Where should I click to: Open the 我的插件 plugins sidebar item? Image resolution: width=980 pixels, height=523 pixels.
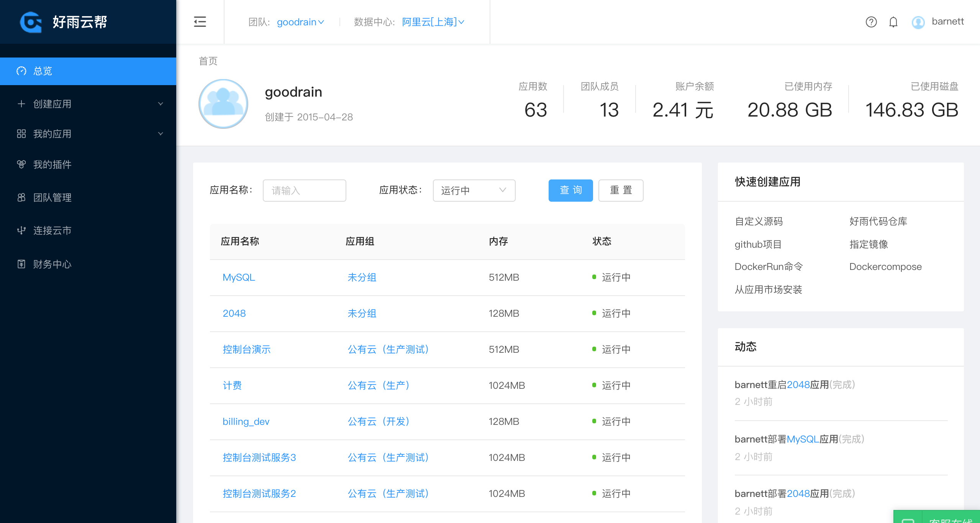point(52,164)
